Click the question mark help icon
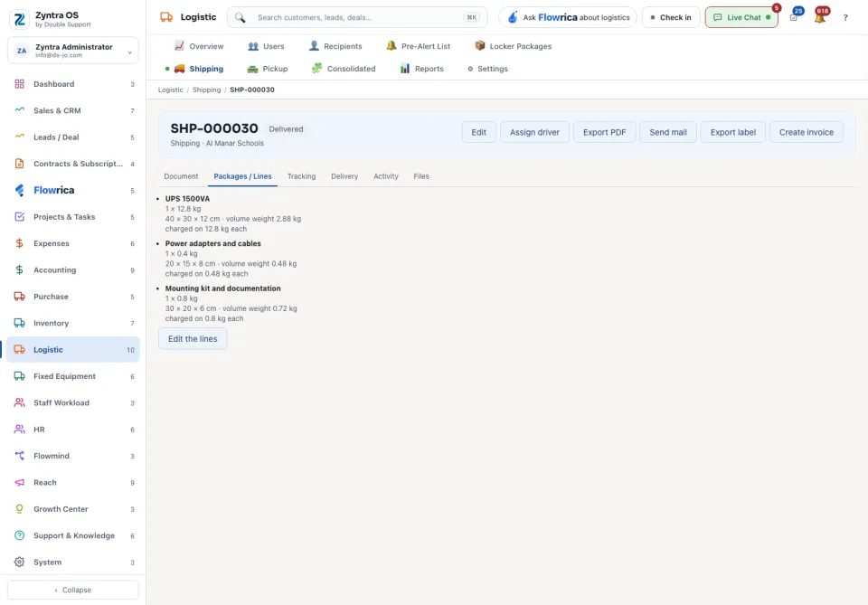The image size is (868, 605). pos(845,18)
